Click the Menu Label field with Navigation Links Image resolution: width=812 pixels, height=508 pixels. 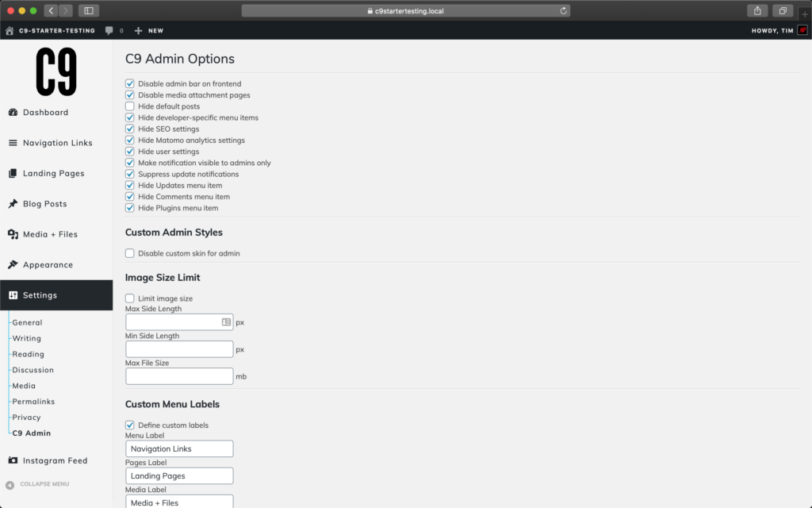[179, 448]
